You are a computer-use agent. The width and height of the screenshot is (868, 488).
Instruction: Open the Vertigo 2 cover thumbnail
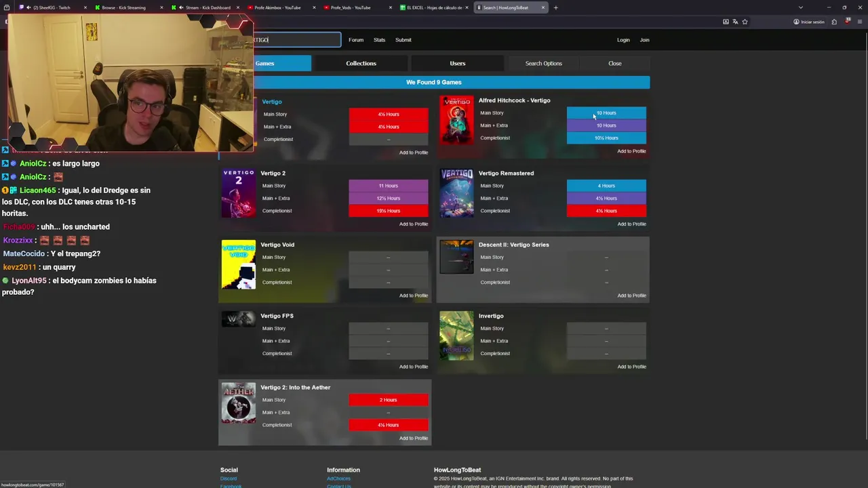239,193
